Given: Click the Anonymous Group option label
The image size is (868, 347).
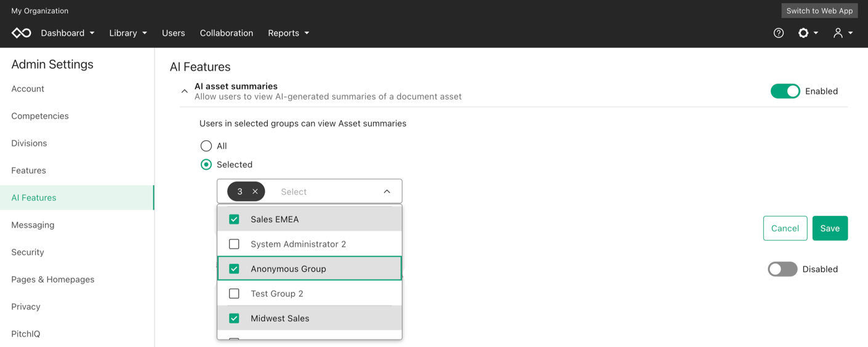Looking at the screenshot, I should pos(288,269).
